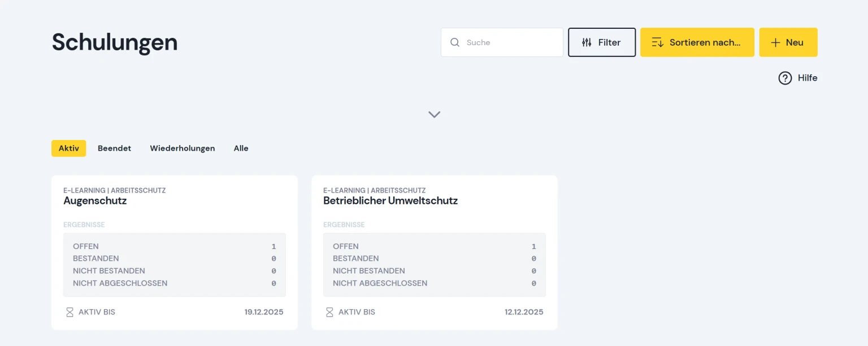
Task: Open the Betrieblicher Umweltschutz training card
Action: tap(435, 252)
